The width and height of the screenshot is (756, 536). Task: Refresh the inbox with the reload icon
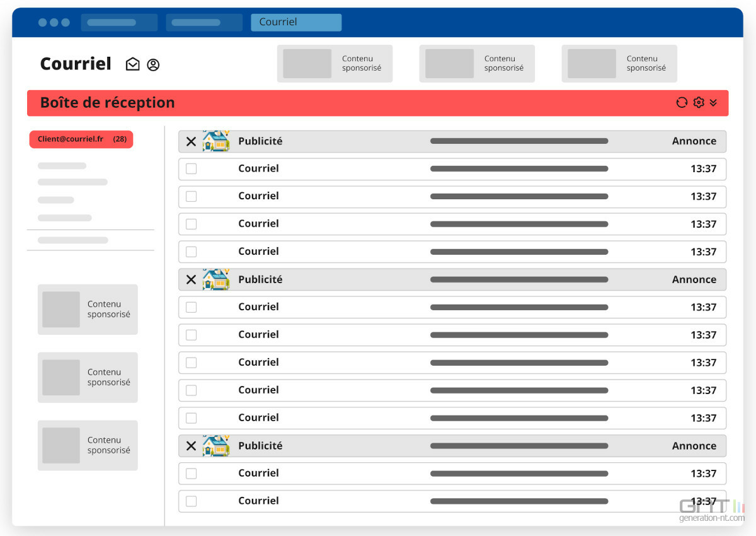pyautogui.click(x=682, y=103)
